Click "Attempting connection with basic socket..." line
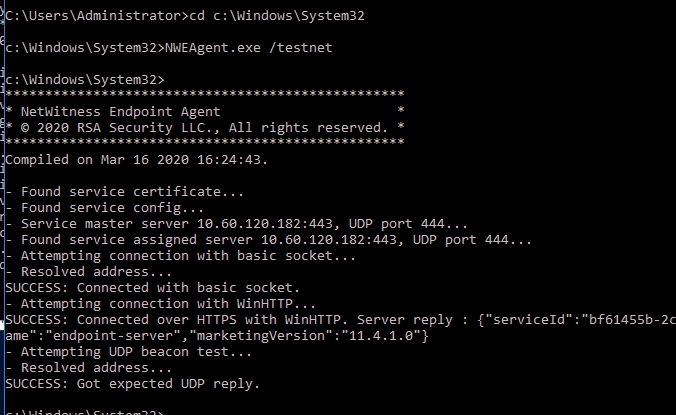Screen dimensions: 676x415 [180, 255]
